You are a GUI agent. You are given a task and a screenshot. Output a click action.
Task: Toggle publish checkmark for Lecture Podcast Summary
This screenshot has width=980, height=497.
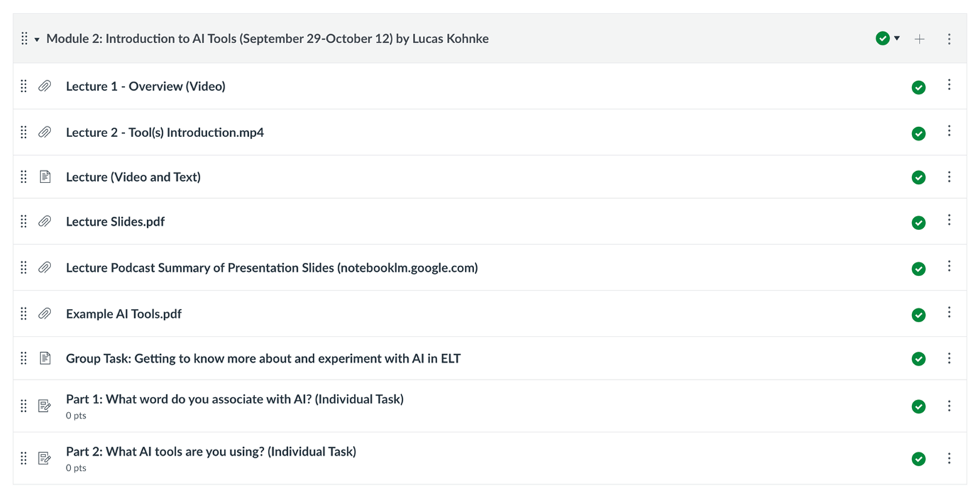(x=919, y=269)
